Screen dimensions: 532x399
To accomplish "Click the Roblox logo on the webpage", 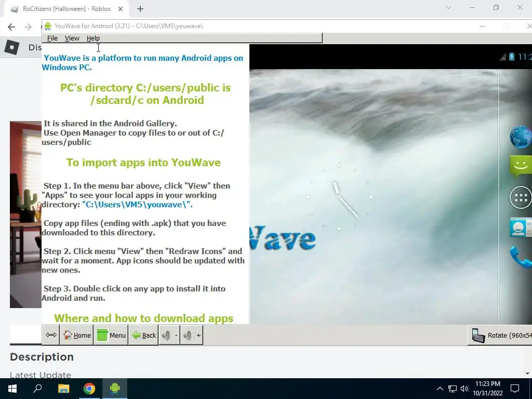I will coord(12,47).
